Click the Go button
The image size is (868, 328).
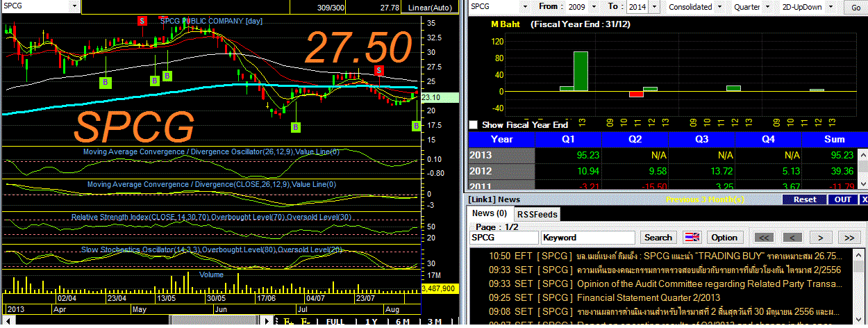tap(854, 8)
